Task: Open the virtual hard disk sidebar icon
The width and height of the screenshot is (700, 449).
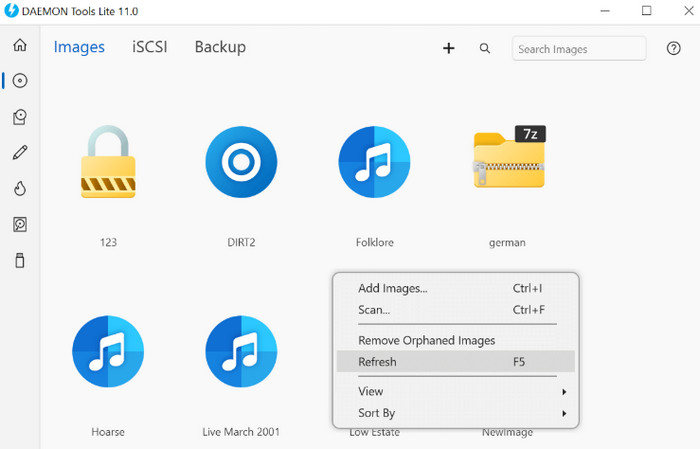Action: (20, 224)
